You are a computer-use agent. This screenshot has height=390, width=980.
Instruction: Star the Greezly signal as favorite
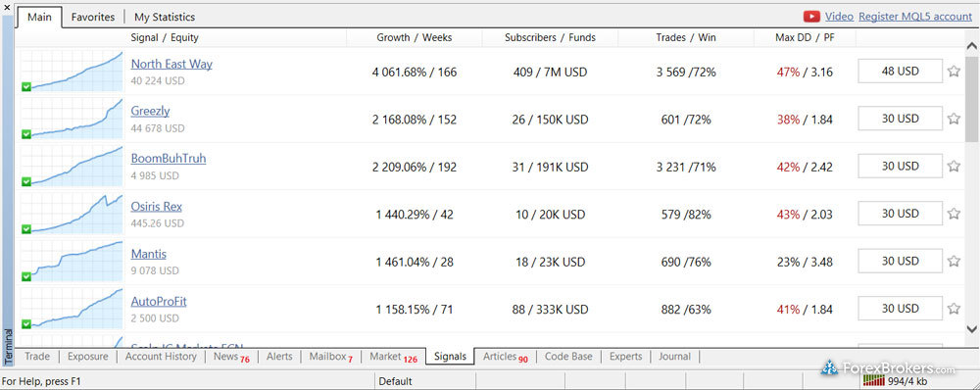pos(954,119)
